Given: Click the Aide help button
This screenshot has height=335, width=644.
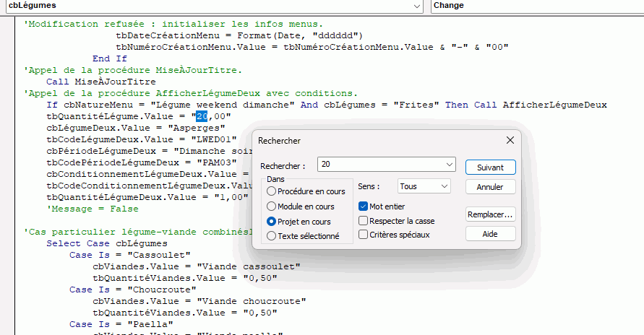Looking at the screenshot, I should coord(489,234).
